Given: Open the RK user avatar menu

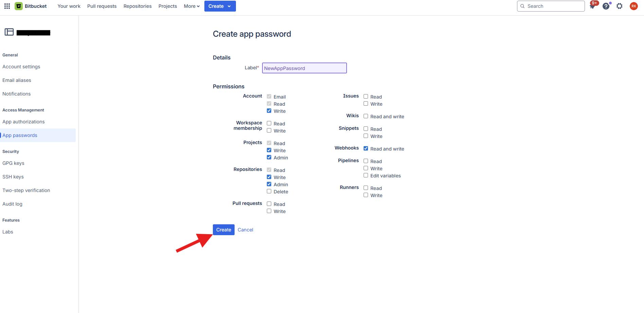Looking at the screenshot, I should point(634,6).
